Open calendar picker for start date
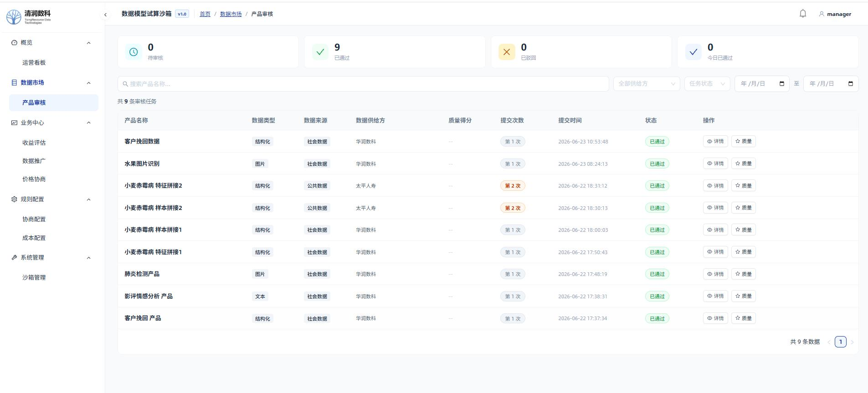 [x=782, y=84]
